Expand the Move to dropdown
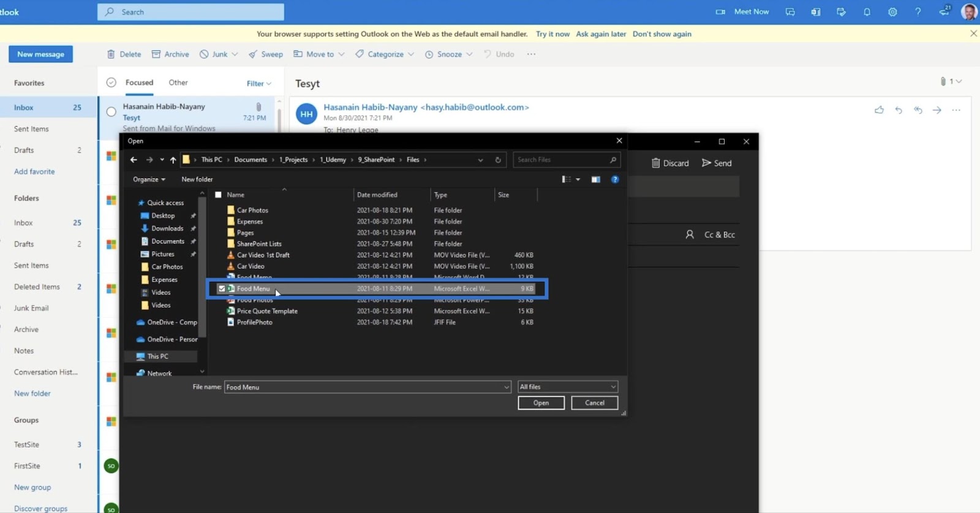 (341, 54)
